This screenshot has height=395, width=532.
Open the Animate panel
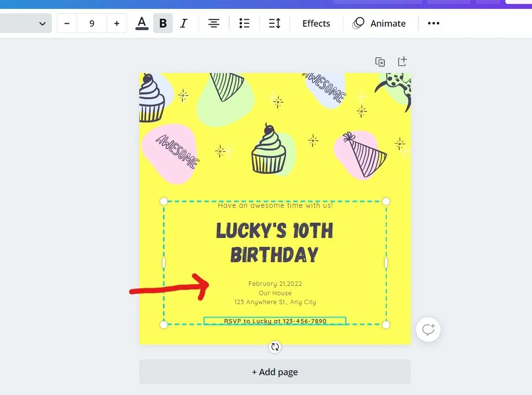(x=379, y=23)
